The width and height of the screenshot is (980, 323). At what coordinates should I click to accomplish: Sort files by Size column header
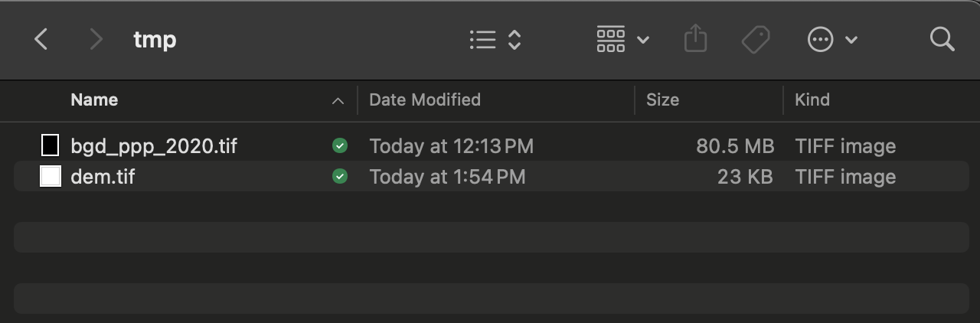pos(662,100)
